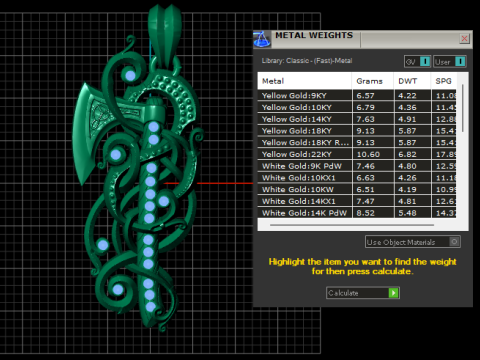The image size is (480, 360).
Task: Select the Yellow Gold:22KY row
Action: coord(357,154)
